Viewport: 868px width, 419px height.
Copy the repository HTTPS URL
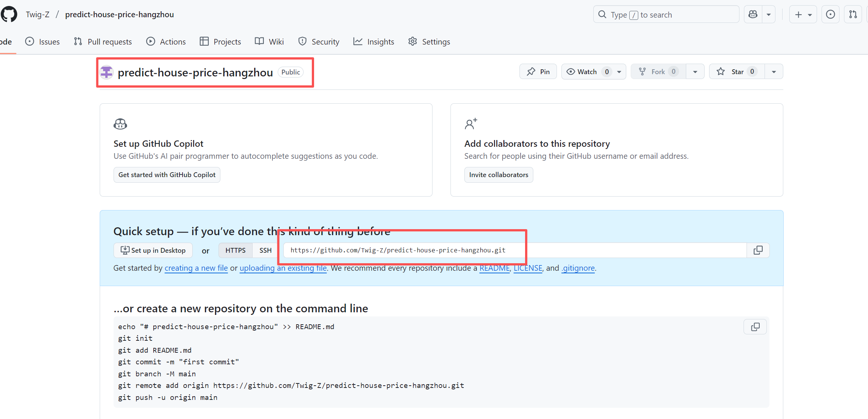tap(758, 250)
